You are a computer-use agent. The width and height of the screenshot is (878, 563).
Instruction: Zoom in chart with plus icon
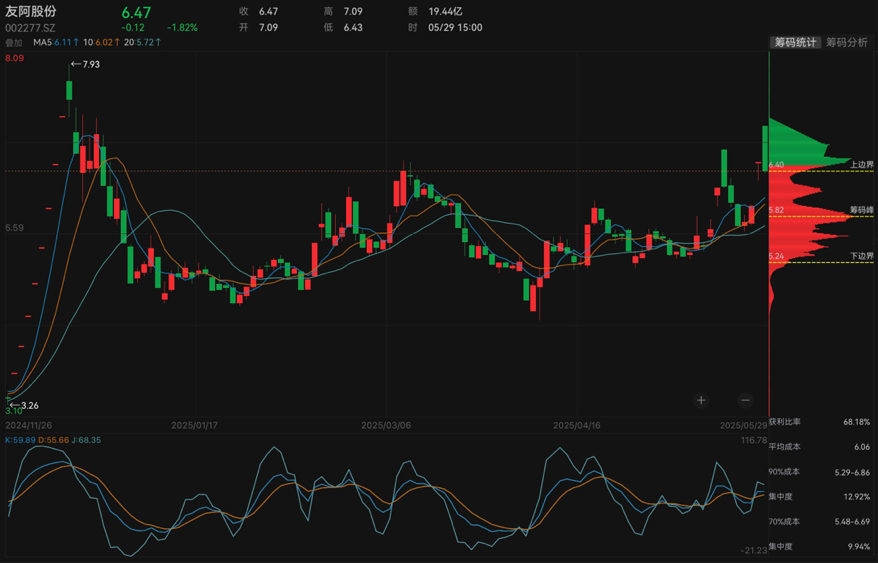[701, 400]
